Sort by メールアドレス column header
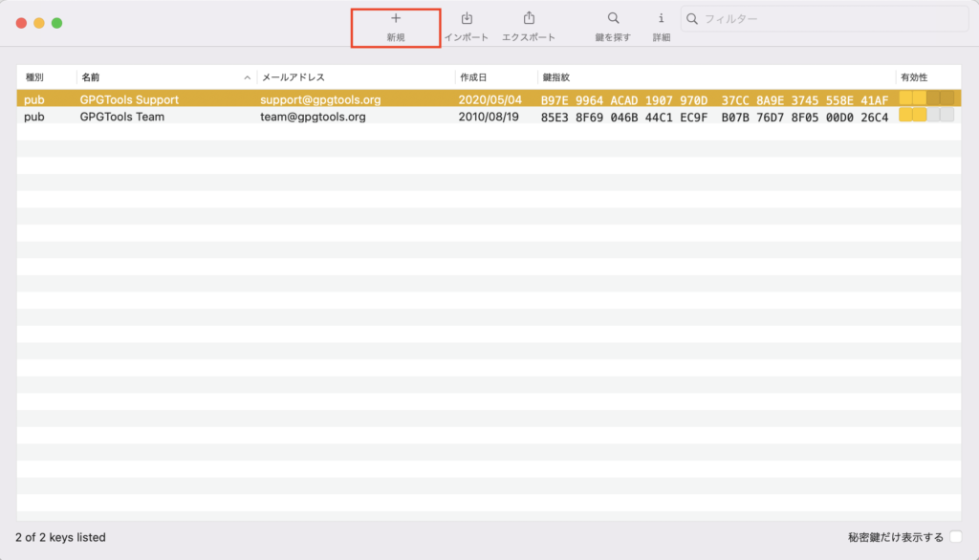Screen dimensions: 979x560 (x=294, y=77)
